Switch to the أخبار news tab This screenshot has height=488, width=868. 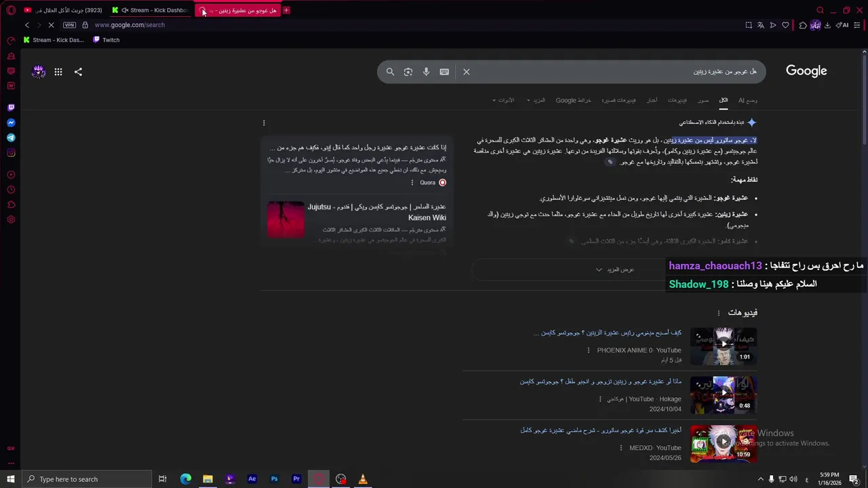[652, 100]
